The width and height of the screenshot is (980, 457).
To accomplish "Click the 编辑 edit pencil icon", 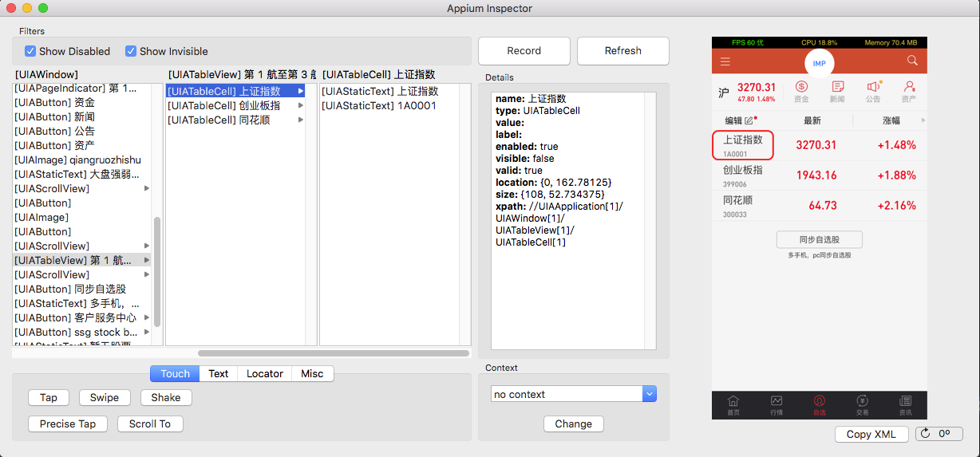I will click(x=749, y=121).
